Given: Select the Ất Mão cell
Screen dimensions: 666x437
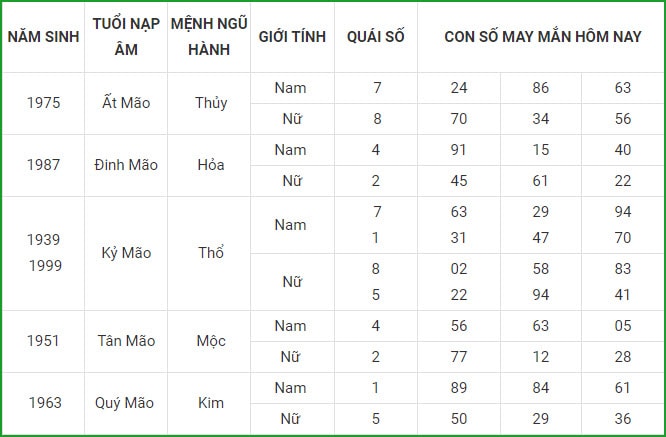Looking at the screenshot, I should (x=126, y=103).
